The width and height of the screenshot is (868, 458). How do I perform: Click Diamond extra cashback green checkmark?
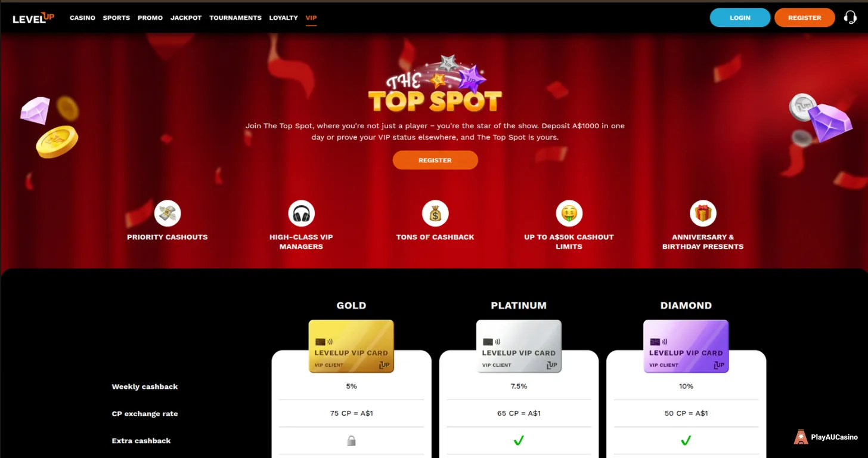(686, 441)
